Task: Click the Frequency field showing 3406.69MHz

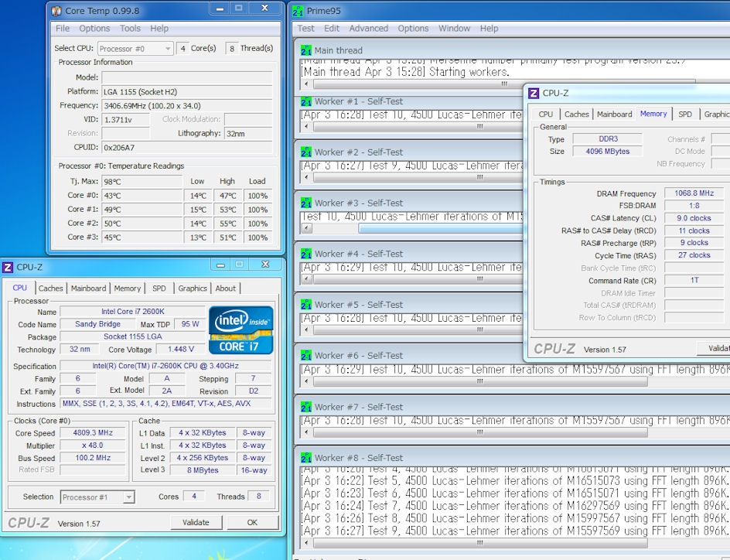Action: 187,106
